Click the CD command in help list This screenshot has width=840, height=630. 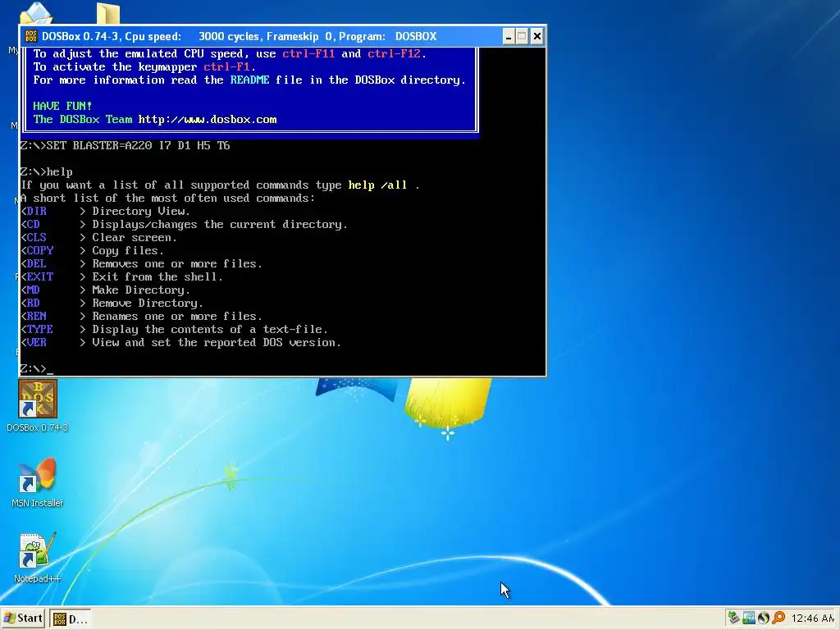click(33, 225)
